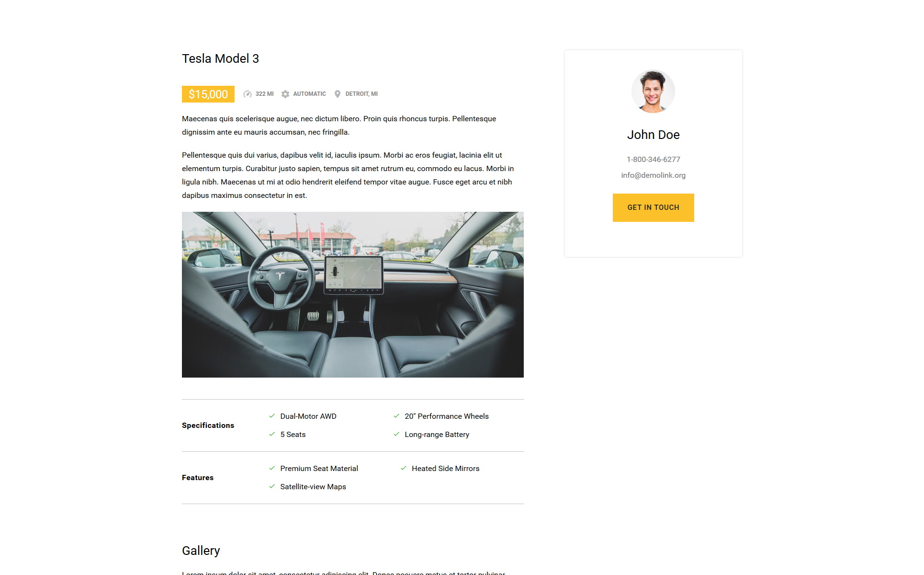Click the checkmark beside Premium Seat Material
This screenshot has height=575, width=924.
[x=272, y=468]
